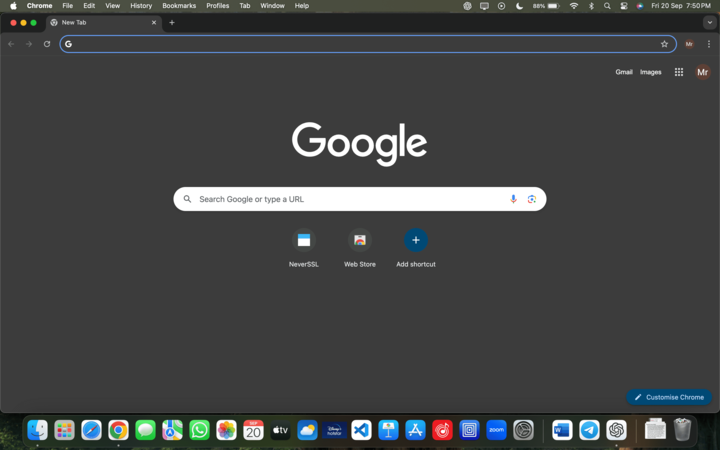Click the date and time in menu bar
This screenshot has height=450, width=720.
681,6
